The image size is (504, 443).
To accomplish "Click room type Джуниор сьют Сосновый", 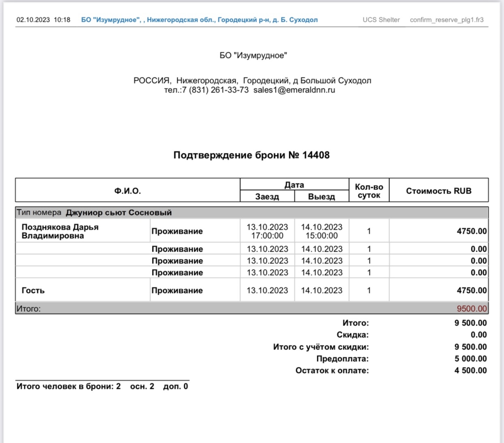I will 119,212.
